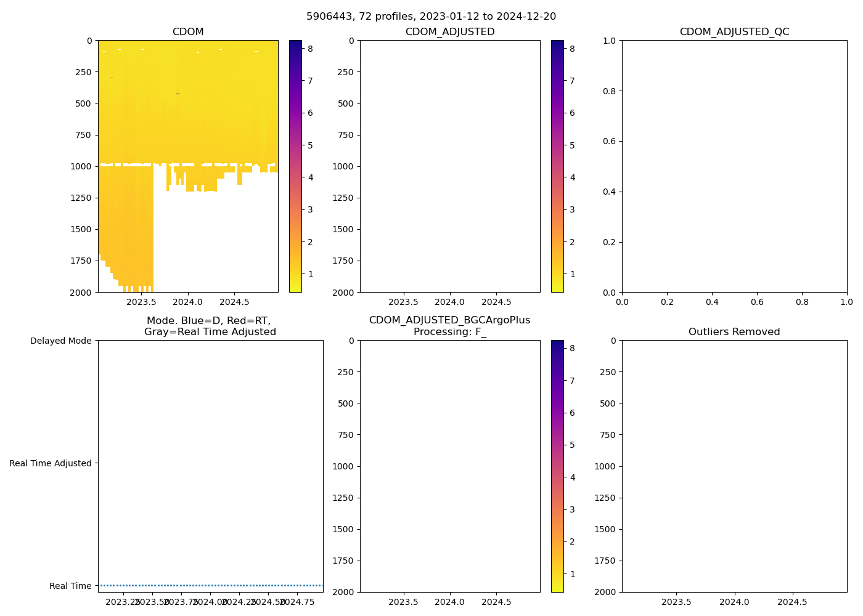Click the blue dotted Real Time data line
This screenshot has width=863, height=616.
tap(210, 585)
